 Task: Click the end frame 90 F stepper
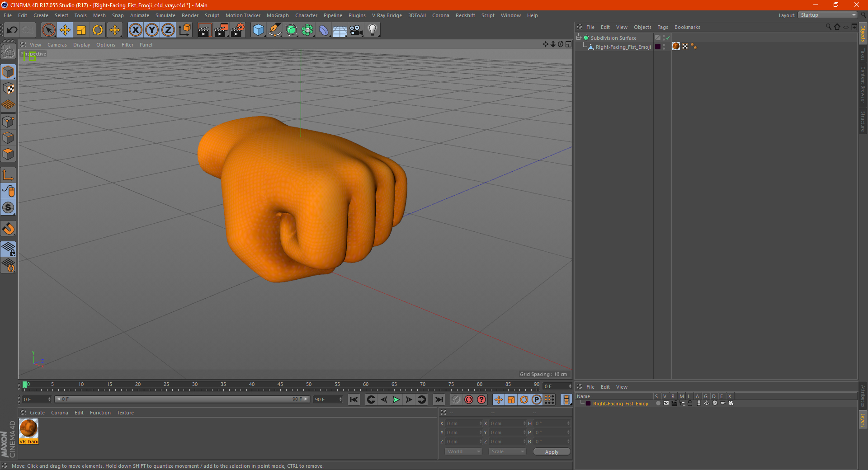340,399
